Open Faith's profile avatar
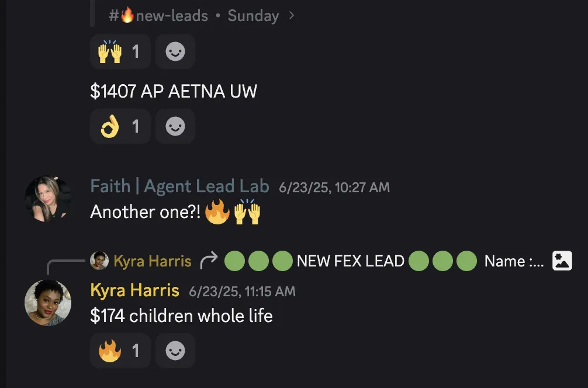 (47, 199)
